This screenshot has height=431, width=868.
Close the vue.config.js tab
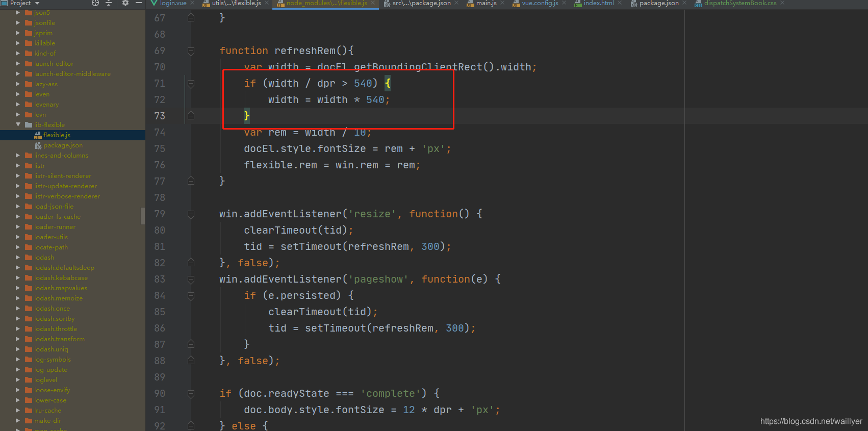click(x=564, y=3)
